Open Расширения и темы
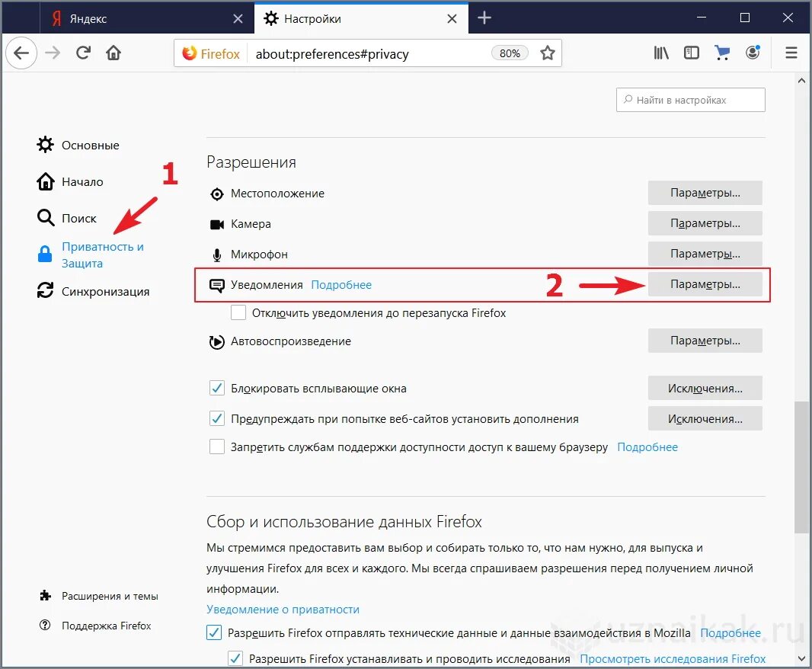This screenshot has height=669, width=812. point(99,596)
